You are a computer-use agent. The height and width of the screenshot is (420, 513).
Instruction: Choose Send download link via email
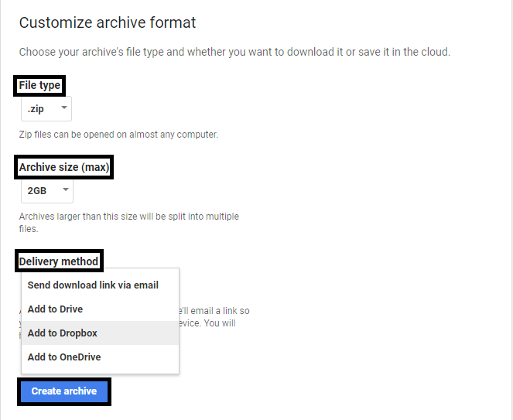(x=93, y=285)
